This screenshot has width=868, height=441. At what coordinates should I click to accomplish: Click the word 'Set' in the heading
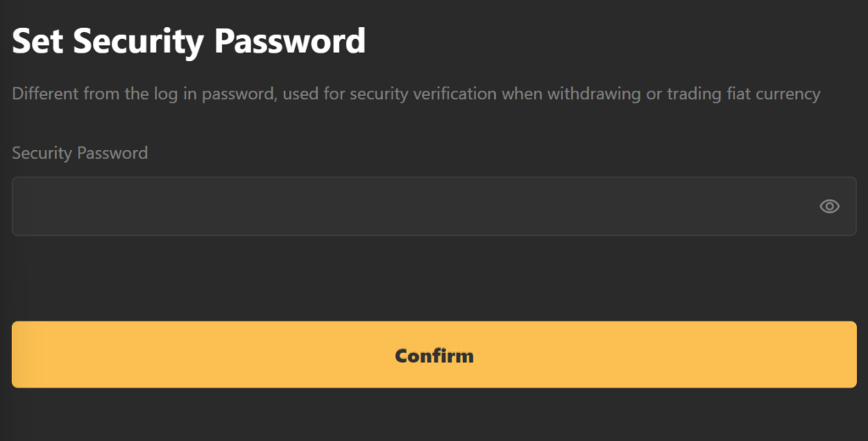tap(37, 41)
